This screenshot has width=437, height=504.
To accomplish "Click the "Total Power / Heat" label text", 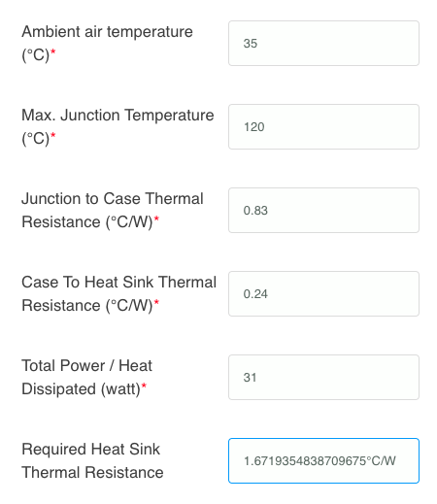I will coord(86,366).
